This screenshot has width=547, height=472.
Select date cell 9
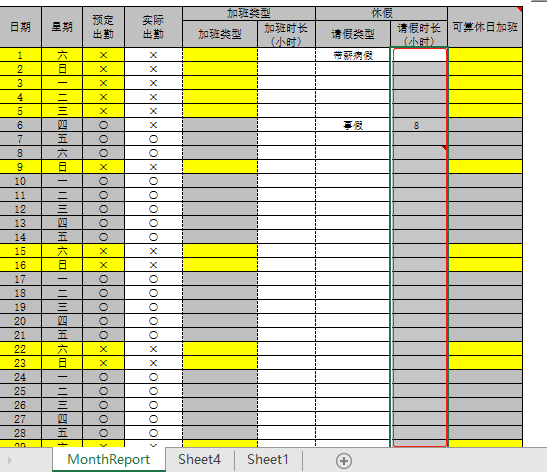(x=20, y=167)
